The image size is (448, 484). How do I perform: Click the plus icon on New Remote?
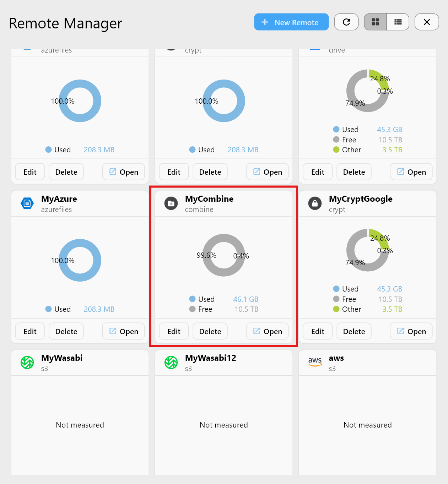point(264,22)
